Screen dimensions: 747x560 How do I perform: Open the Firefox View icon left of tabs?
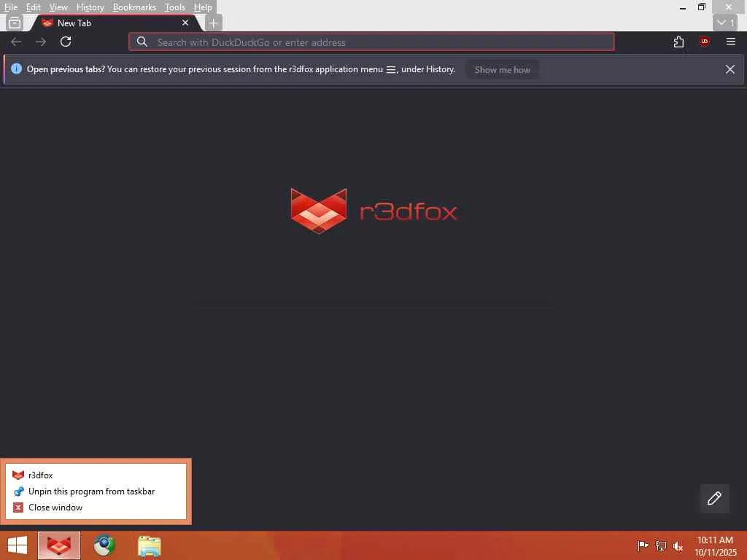15,23
